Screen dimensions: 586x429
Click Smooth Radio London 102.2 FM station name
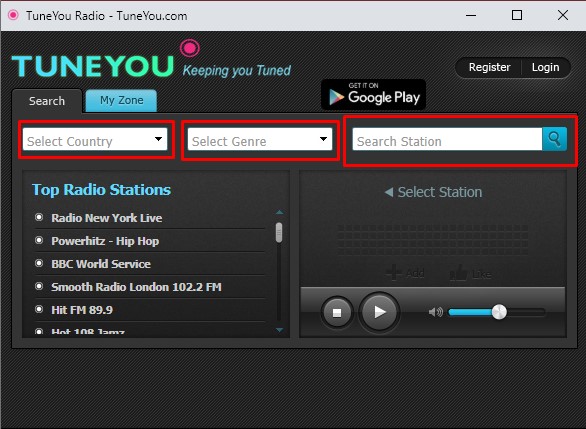[136, 287]
